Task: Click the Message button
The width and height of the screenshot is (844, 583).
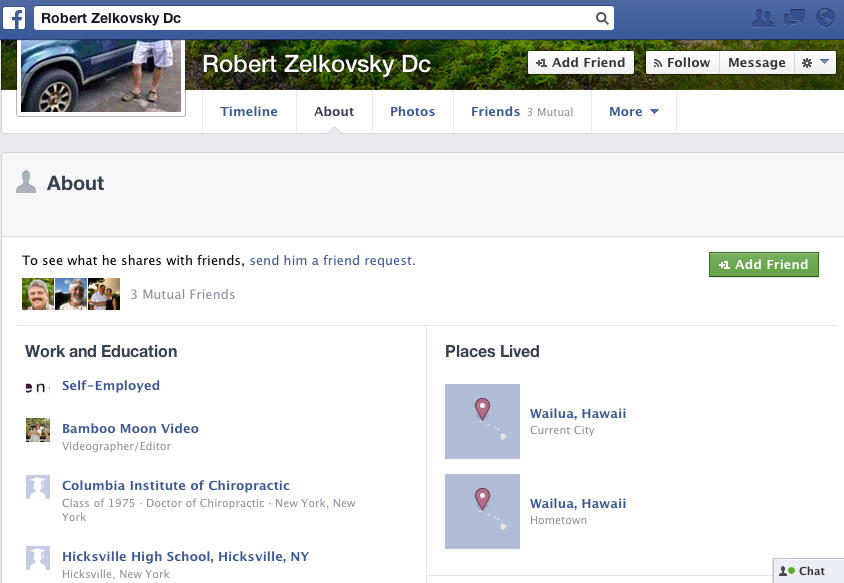Action: point(756,62)
